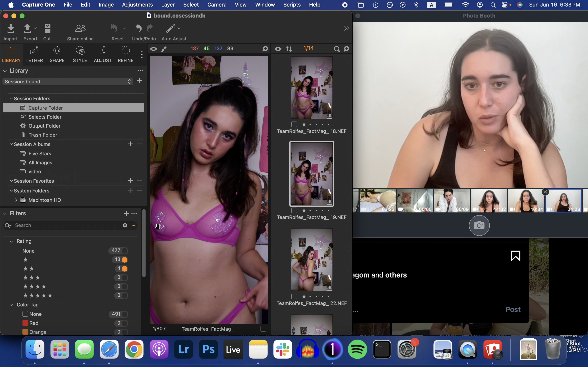
Task: Collapse the Session Albums section
Action: pos(11,144)
